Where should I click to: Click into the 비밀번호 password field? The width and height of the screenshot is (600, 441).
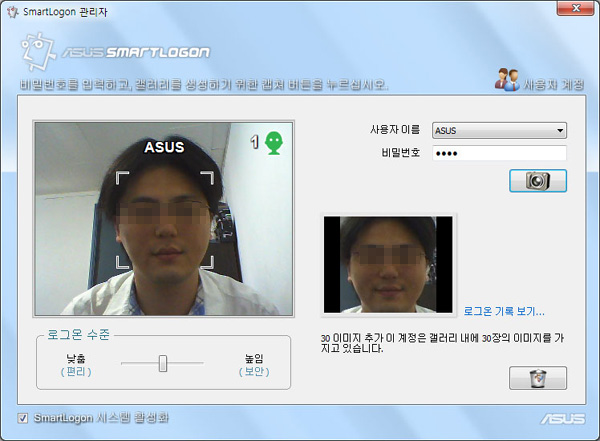499,153
